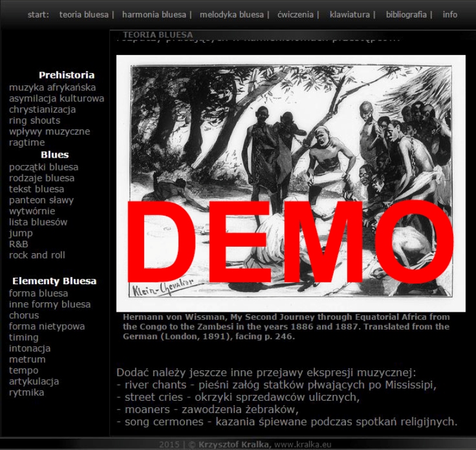Open the wytwórnie topic

[32, 211]
